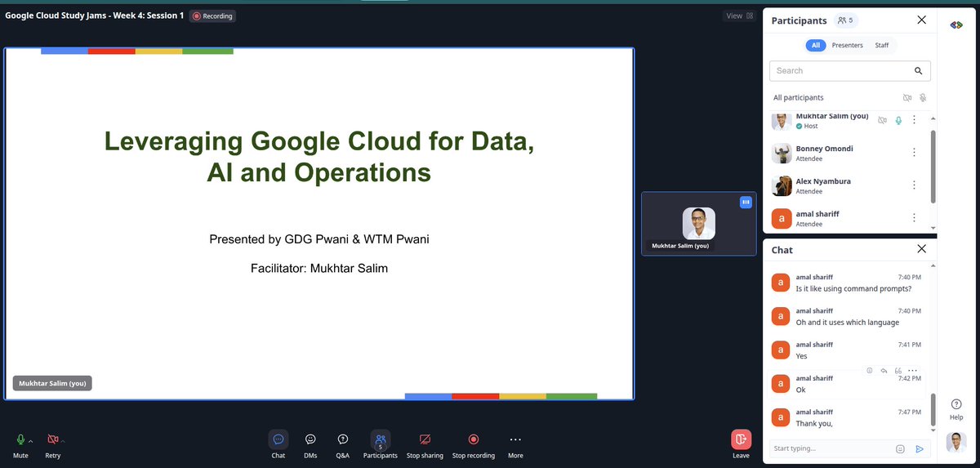Open the emoji picker in chat
The image size is (980, 468).
click(x=900, y=448)
